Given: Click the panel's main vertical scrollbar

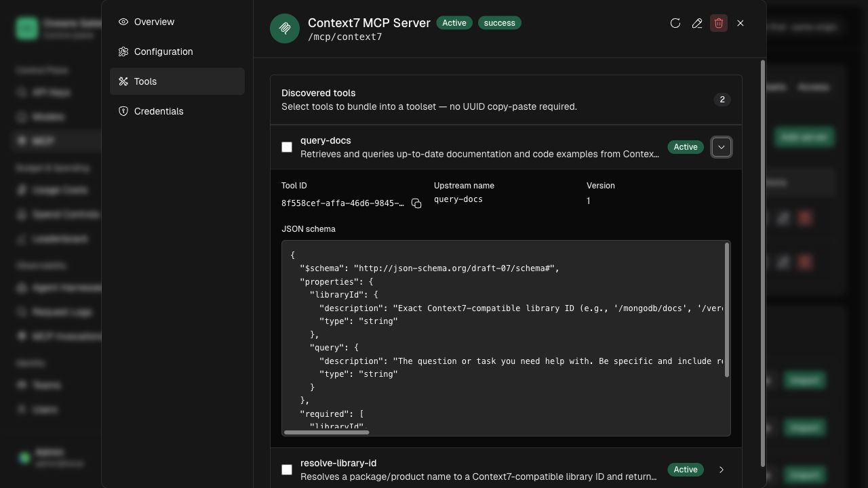Looking at the screenshot, I should coord(763,264).
